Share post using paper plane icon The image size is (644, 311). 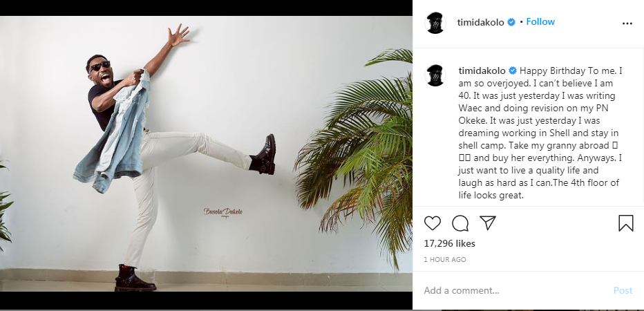click(488, 223)
